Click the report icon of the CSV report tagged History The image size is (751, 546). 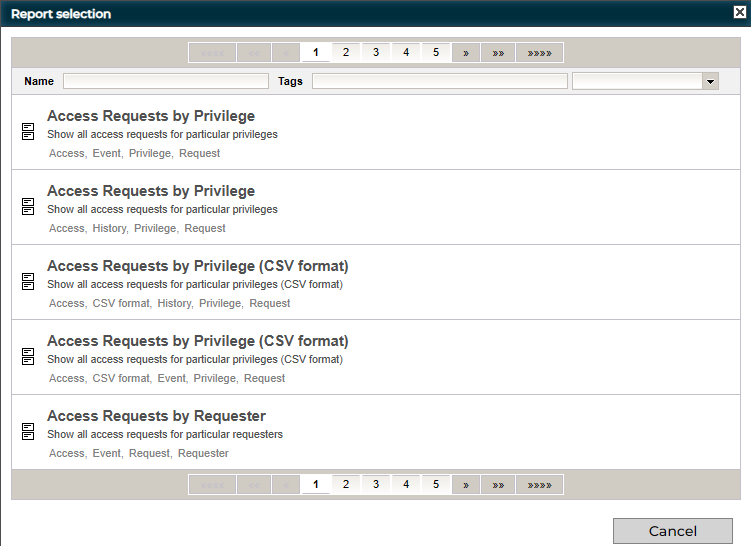28,282
